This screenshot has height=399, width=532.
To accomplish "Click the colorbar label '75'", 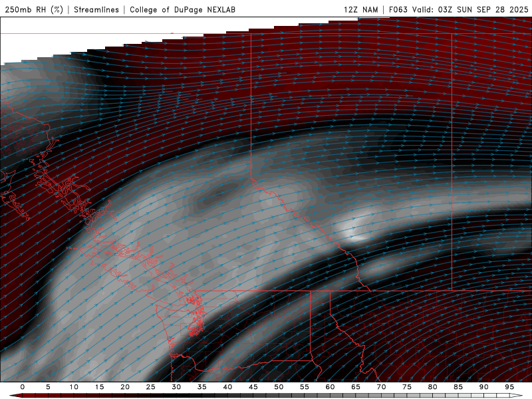I will click(x=407, y=387).
